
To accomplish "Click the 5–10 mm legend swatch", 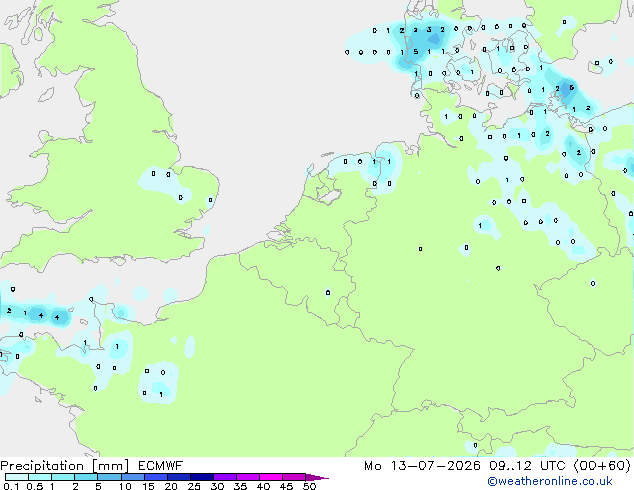I will (109, 477).
